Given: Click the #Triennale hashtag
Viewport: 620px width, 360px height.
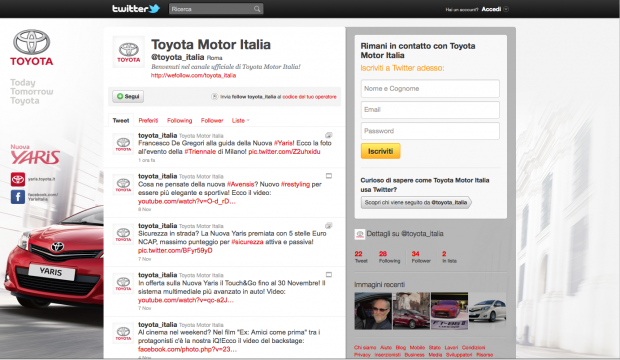Looking at the screenshot, I should 200,152.
